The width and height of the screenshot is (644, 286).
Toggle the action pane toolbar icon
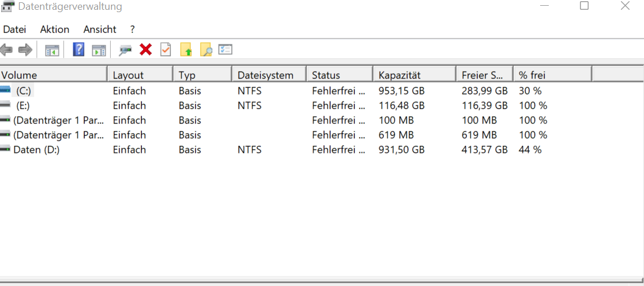pos(99,50)
